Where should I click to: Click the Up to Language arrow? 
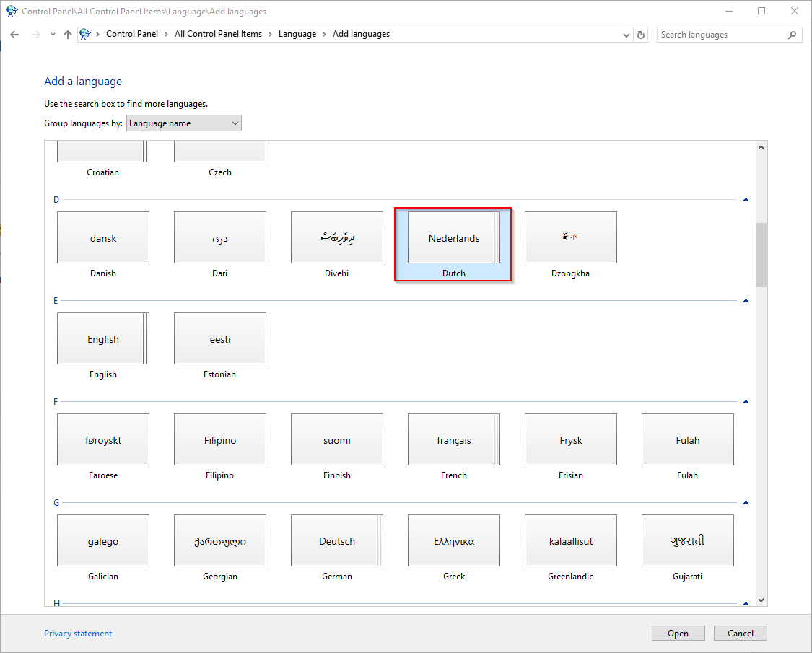68,35
